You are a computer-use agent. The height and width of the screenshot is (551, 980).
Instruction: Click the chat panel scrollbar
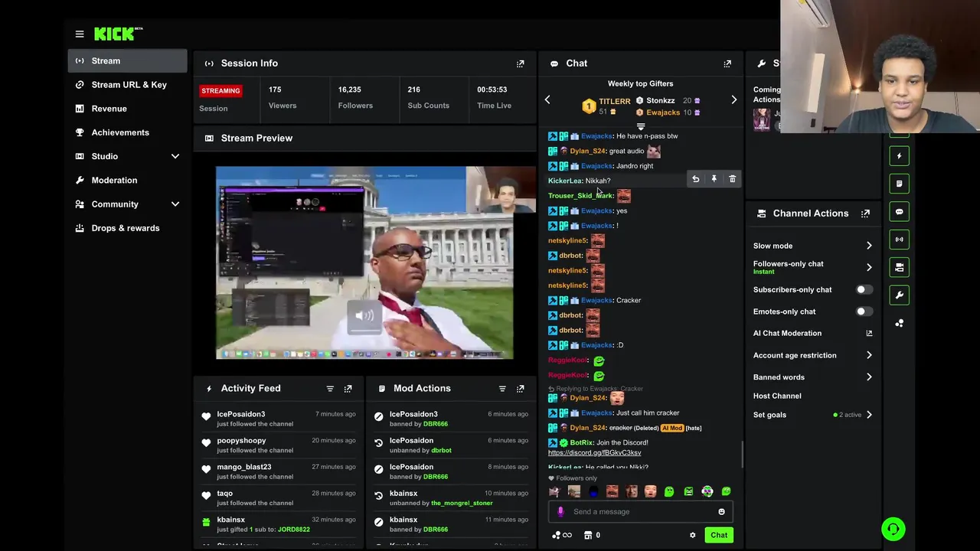click(x=742, y=455)
